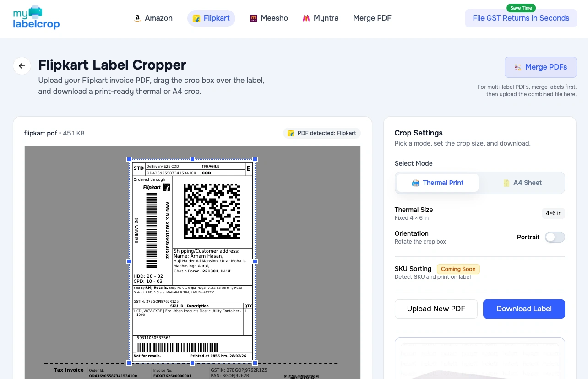The width and height of the screenshot is (588, 379).
Task: Click the top-left crop box handle
Action: point(129,159)
